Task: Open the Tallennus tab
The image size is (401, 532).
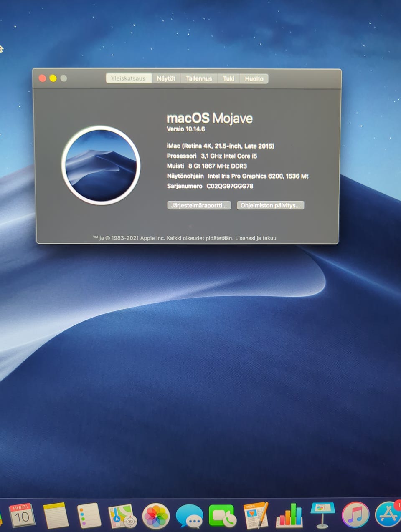Action: pyautogui.click(x=199, y=78)
